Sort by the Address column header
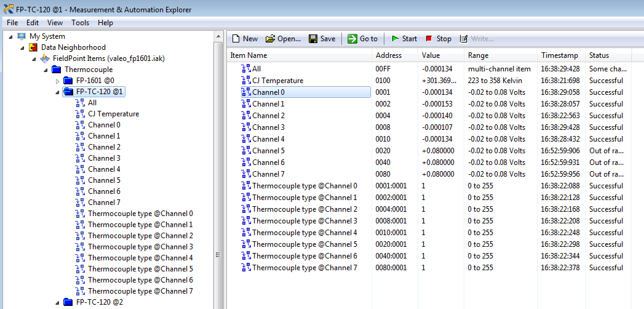Viewport: 644px width, 309px height. pyautogui.click(x=395, y=55)
